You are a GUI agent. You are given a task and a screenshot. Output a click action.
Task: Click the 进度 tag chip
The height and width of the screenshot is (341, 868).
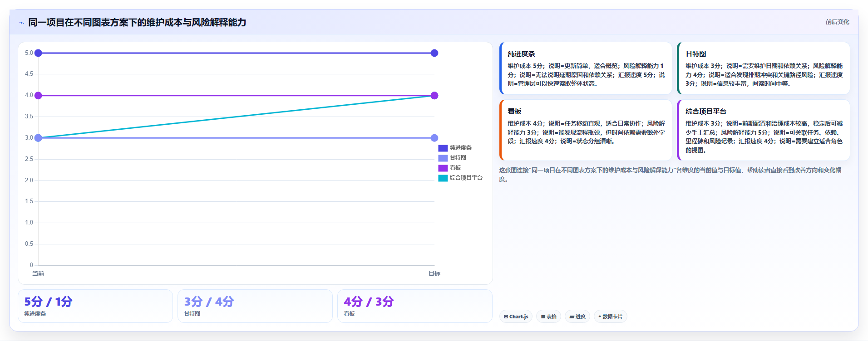pos(577,317)
